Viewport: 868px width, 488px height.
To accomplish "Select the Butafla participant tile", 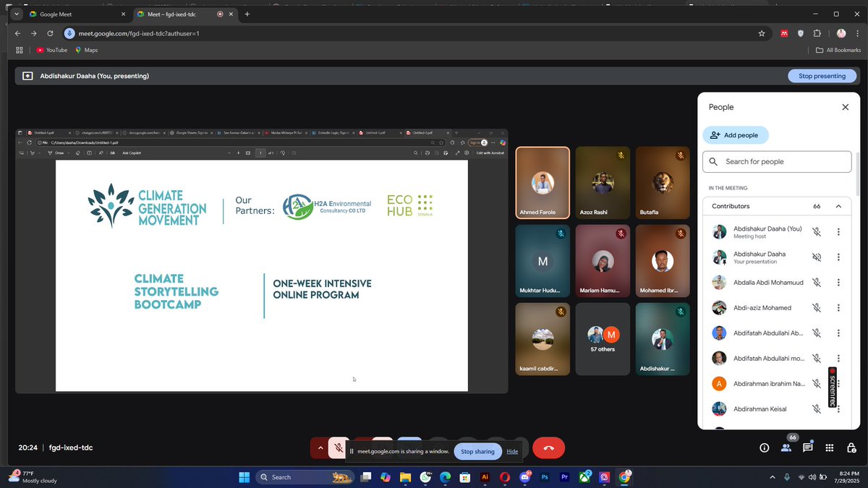I will 663,183.
